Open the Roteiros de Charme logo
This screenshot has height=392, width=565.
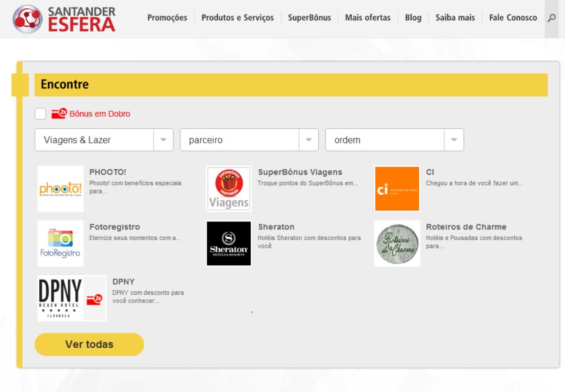coord(397,244)
